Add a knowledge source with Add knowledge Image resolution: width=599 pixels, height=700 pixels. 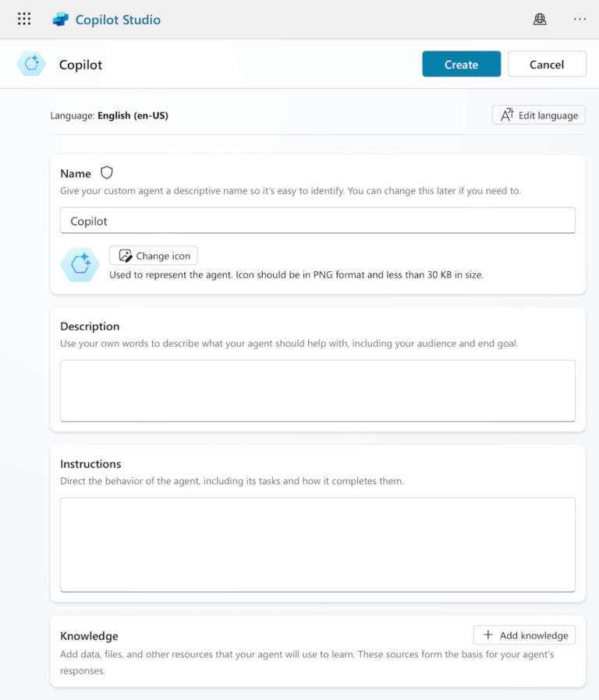(x=524, y=635)
